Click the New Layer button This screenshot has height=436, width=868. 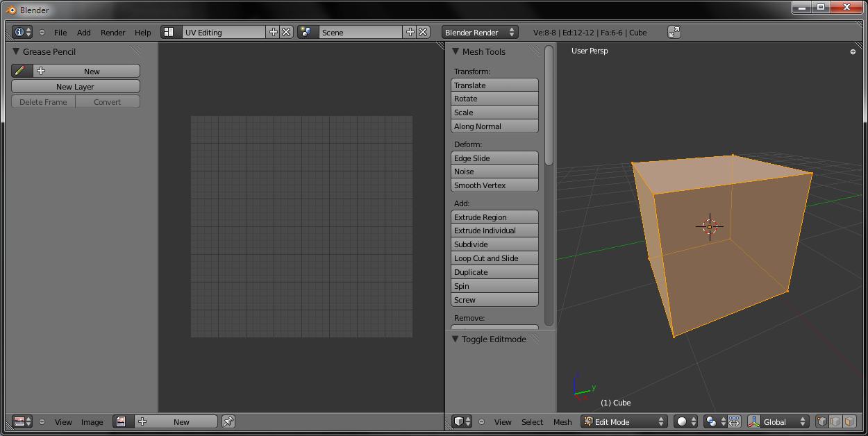(x=75, y=87)
